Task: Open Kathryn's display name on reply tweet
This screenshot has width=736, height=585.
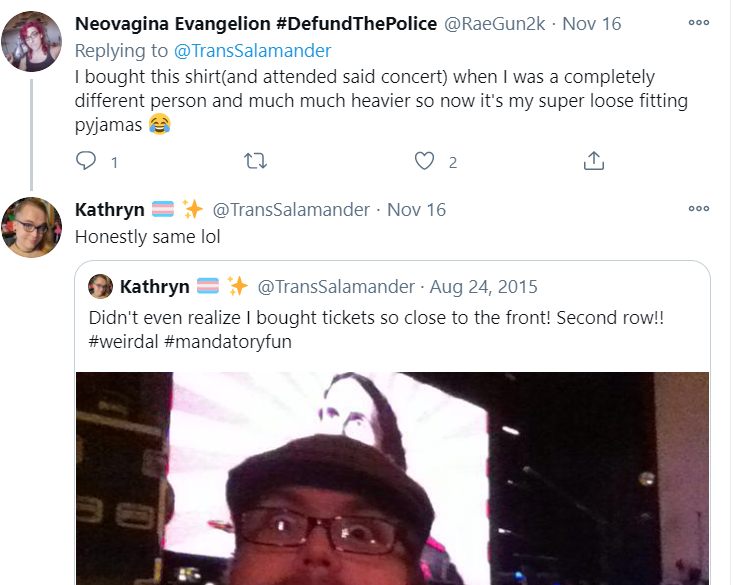Action: point(109,209)
